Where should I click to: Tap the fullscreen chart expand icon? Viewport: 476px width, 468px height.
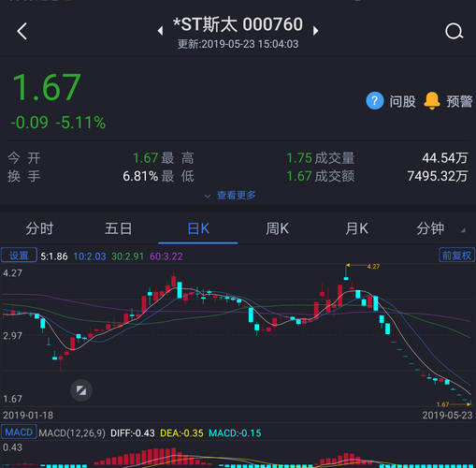(81, 390)
